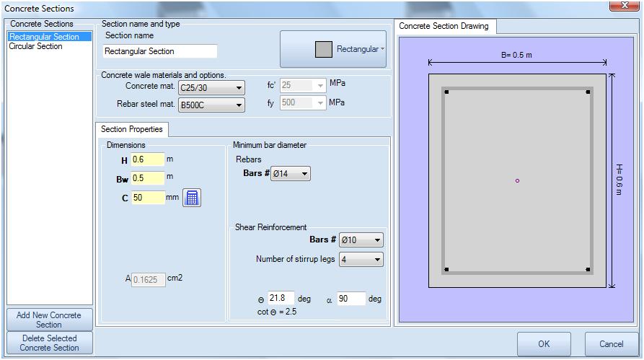The image size is (644, 360).
Task: Click the top-left rebar dot in drawing
Action: [x=447, y=92]
